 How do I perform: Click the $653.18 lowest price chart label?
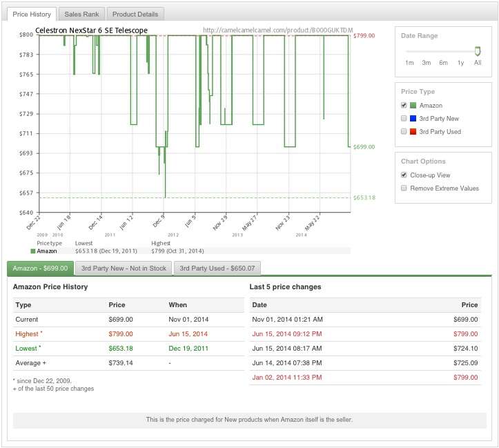coord(364,197)
